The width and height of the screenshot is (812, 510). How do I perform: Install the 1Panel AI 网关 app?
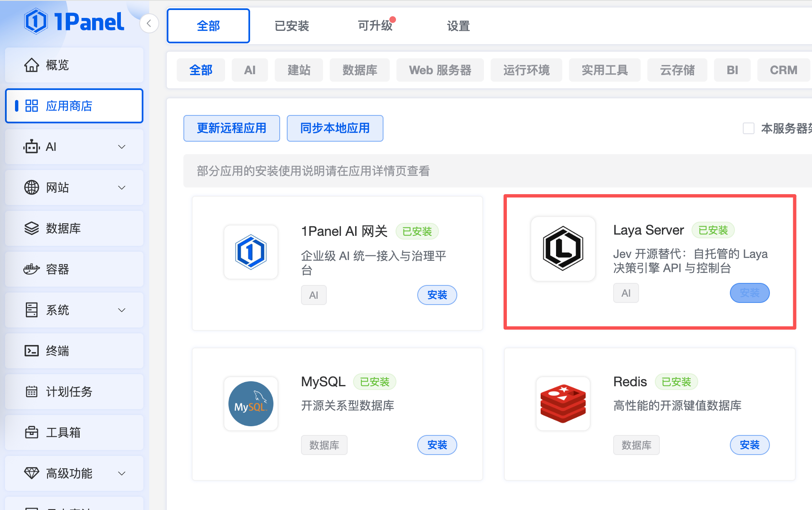pyautogui.click(x=437, y=295)
